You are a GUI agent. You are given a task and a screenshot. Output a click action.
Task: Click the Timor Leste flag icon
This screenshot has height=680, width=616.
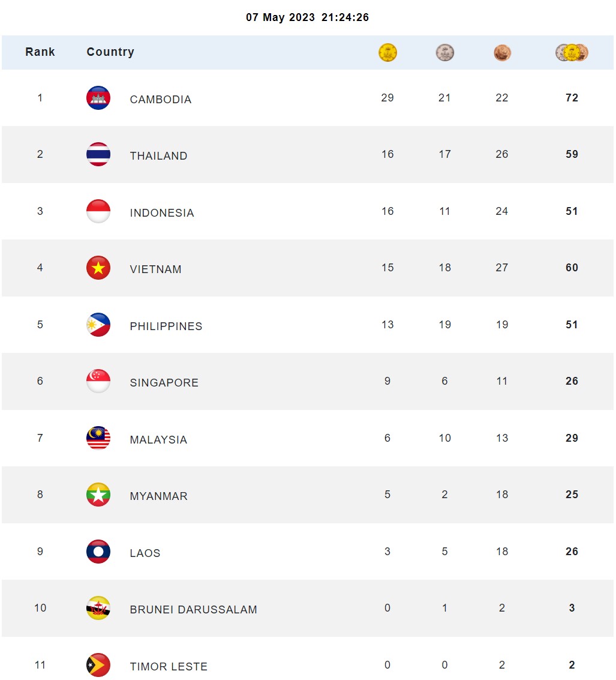tap(98, 665)
